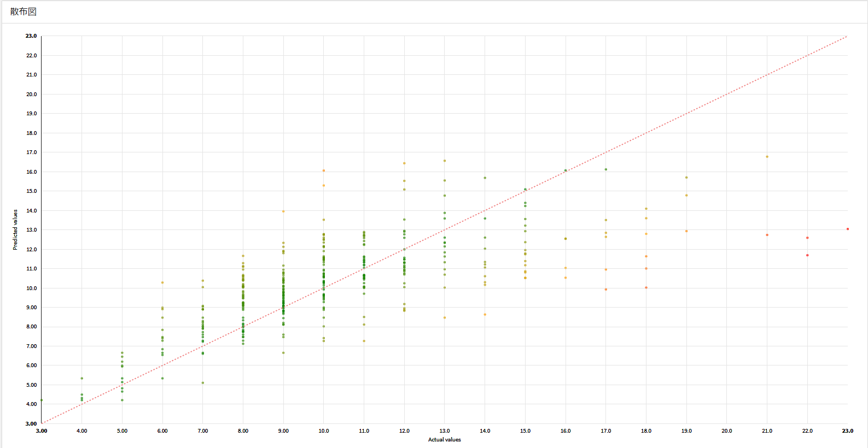Click the topmost point at actual 19.0

click(686, 178)
